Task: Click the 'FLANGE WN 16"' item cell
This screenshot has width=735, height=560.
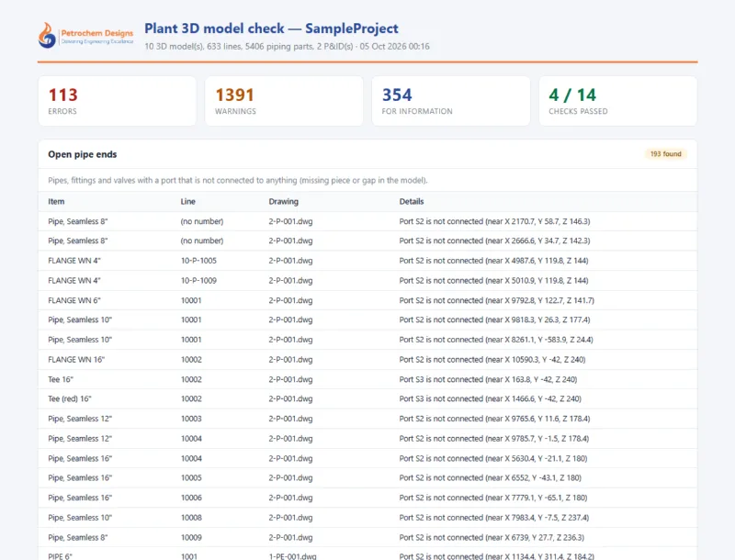Action: (76, 360)
